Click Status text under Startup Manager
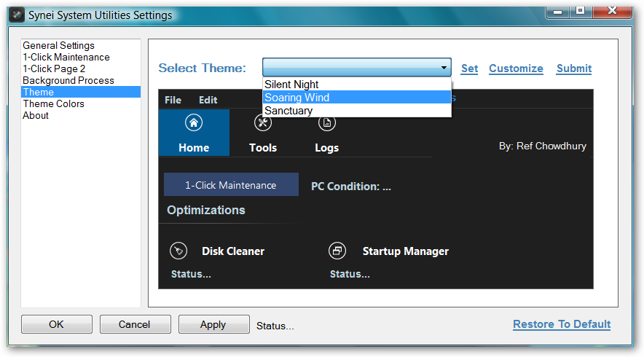 tap(350, 274)
